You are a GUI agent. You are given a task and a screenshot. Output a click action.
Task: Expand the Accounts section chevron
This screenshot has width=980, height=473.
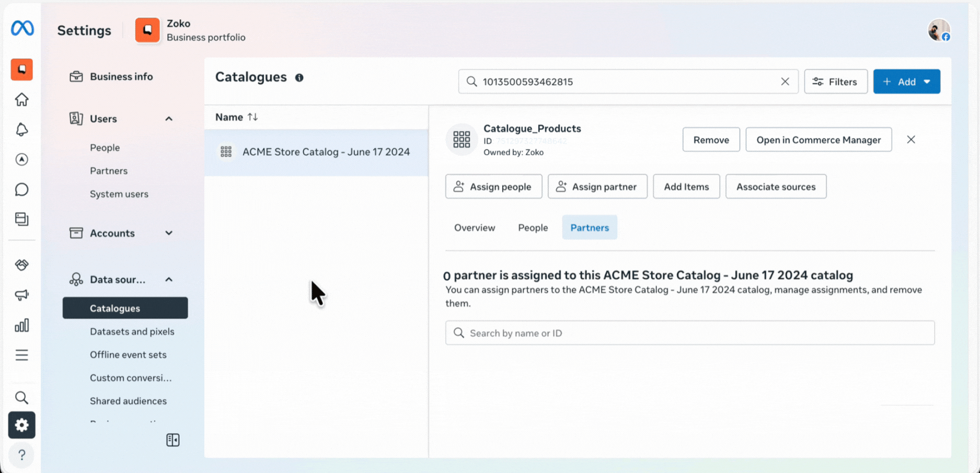(x=169, y=233)
